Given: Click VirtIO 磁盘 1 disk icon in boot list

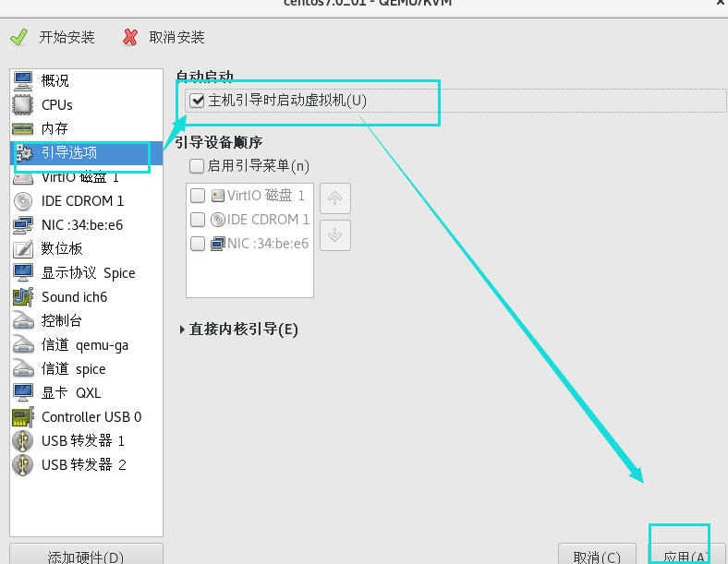Looking at the screenshot, I should 218,196.
